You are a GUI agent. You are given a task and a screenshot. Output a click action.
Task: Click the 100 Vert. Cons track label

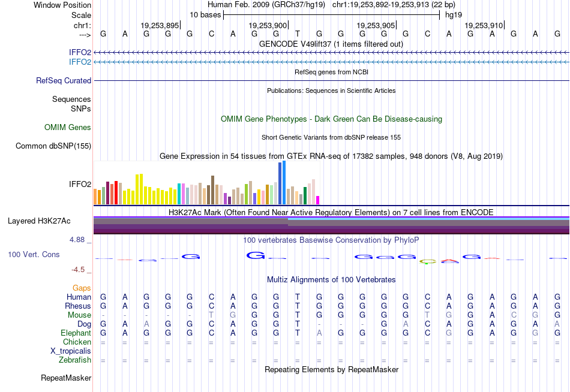click(34, 254)
